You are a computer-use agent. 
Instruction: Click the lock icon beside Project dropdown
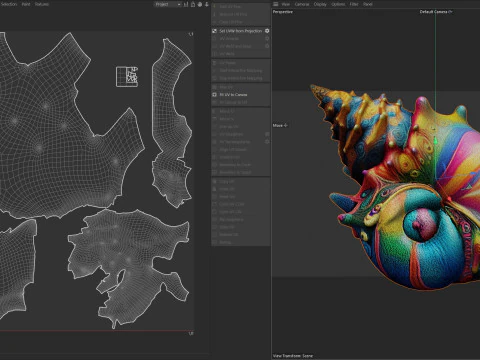pyautogui.click(x=193, y=4)
